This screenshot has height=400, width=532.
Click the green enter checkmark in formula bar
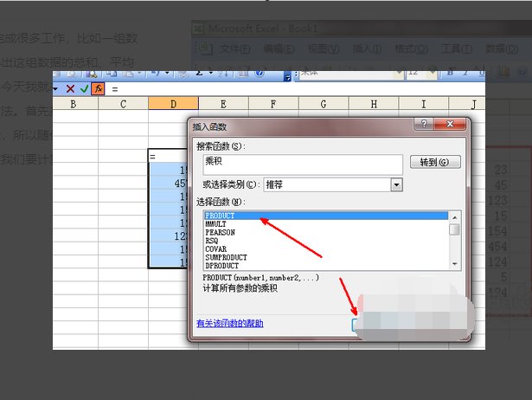84,88
